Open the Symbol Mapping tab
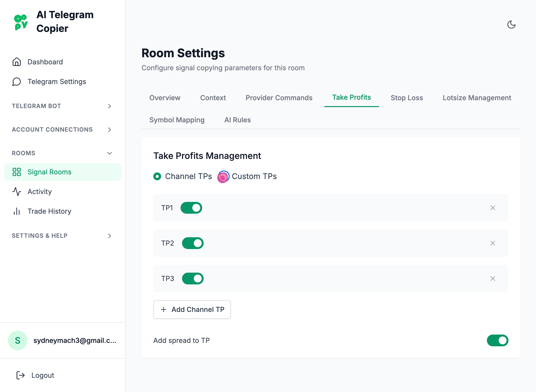Viewport: 536px width, 392px height. 177,120
